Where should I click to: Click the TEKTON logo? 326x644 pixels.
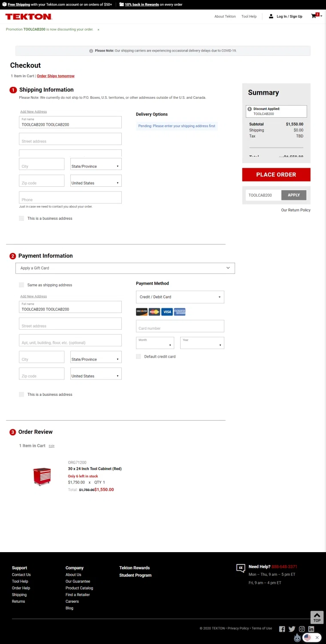click(x=29, y=16)
